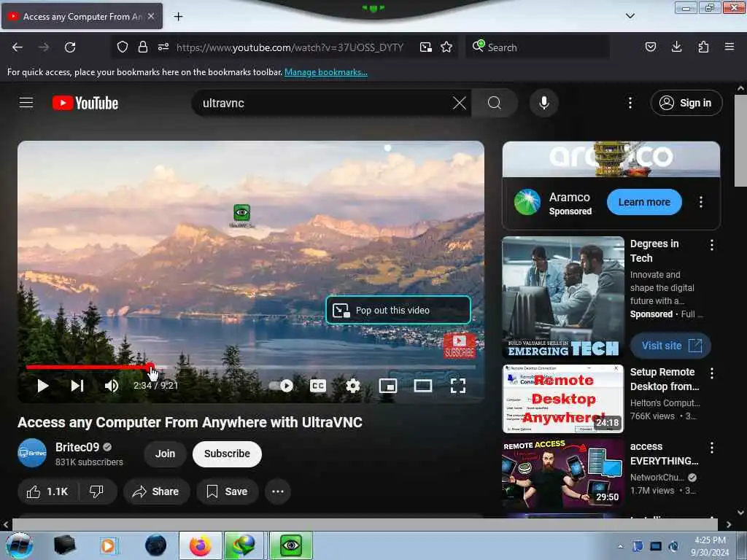Open Degrees in Tech ad options
The width and height of the screenshot is (747, 560).
[x=712, y=245]
